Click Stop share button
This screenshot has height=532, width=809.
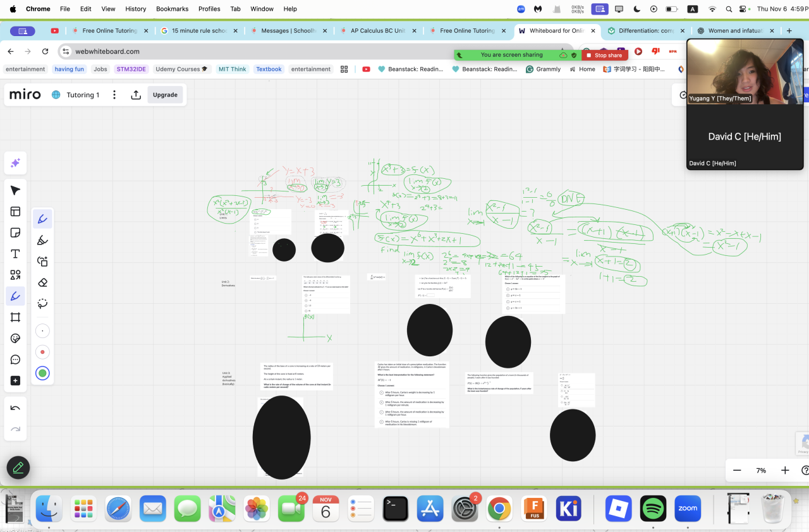tap(605, 55)
